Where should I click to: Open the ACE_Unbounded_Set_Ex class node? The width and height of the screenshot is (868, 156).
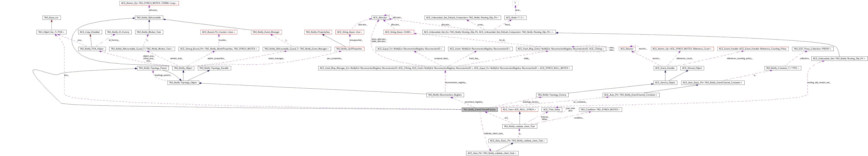489,32
